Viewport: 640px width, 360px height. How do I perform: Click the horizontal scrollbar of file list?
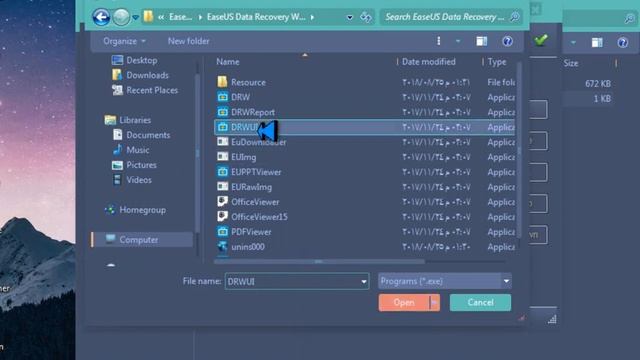(319, 262)
